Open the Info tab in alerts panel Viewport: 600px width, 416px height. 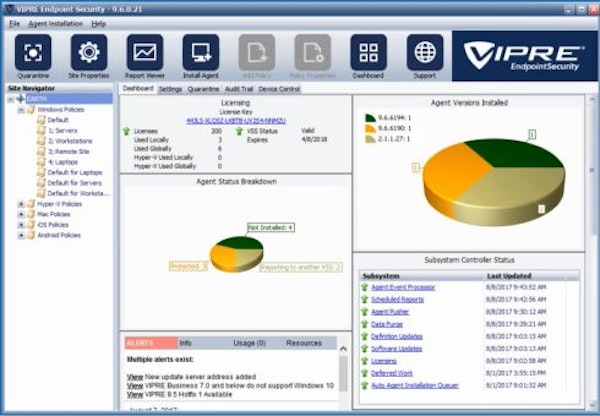[186, 343]
